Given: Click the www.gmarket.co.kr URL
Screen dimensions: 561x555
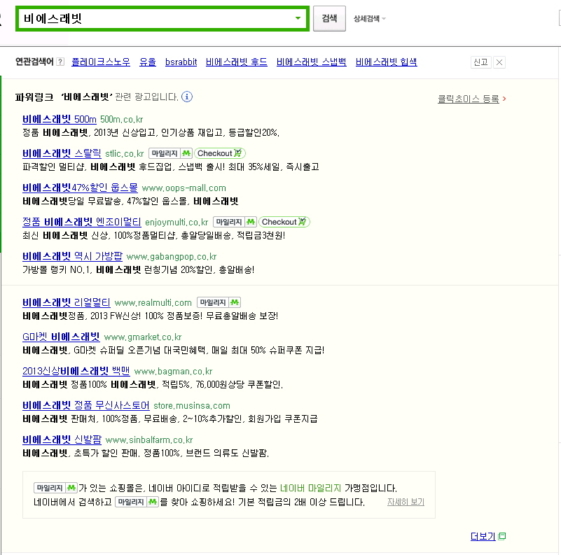Looking at the screenshot, I should (x=143, y=337).
